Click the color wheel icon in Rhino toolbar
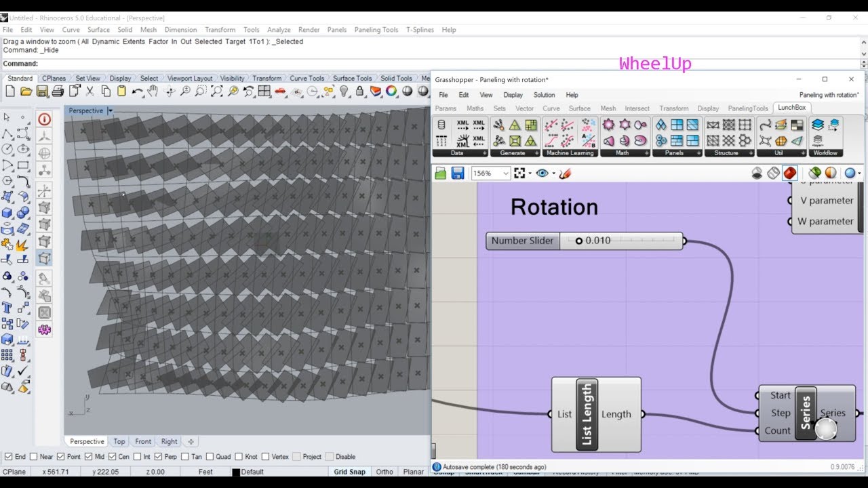The width and height of the screenshot is (868, 488). [391, 91]
